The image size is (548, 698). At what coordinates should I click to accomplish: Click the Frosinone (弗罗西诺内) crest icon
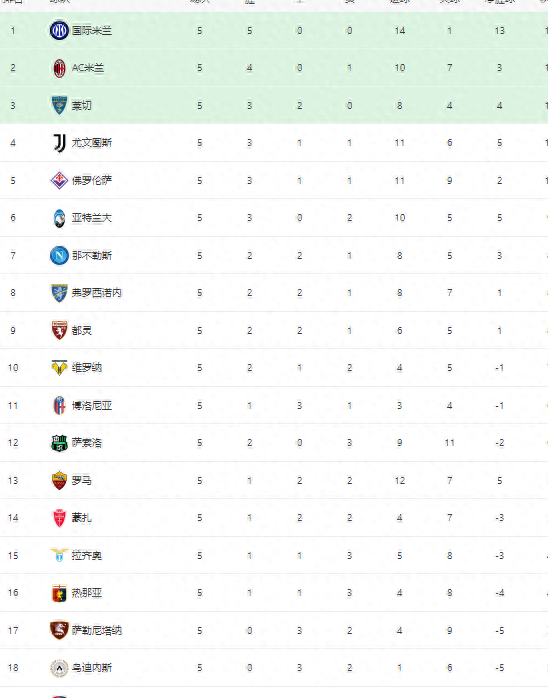tap(59, 293)
